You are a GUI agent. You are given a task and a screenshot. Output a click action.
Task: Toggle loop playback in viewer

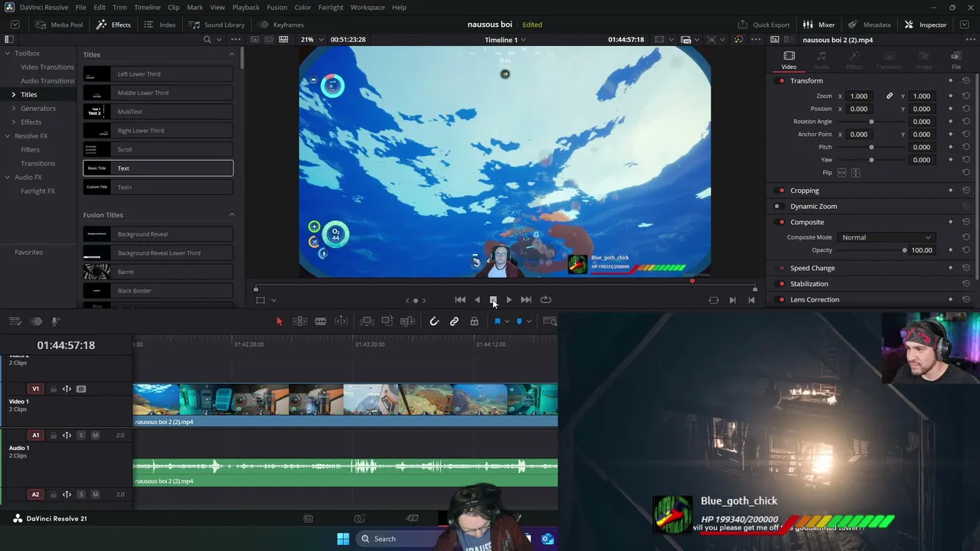pos(546,300)
